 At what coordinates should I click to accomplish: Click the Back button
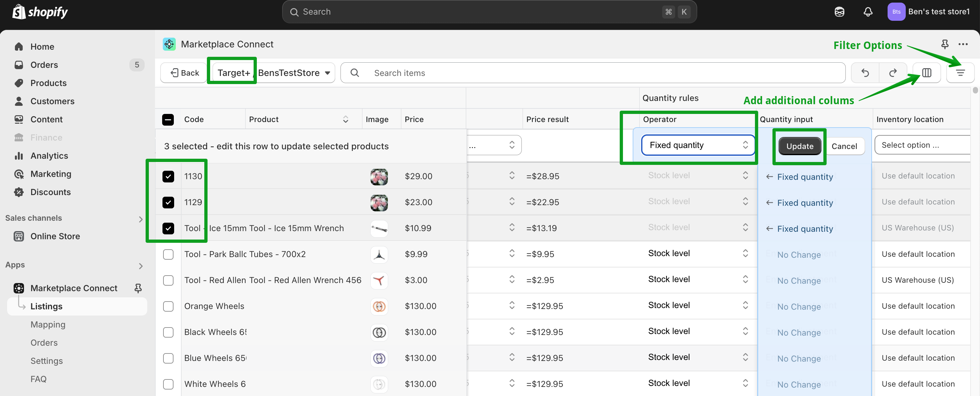click(185, 73)
